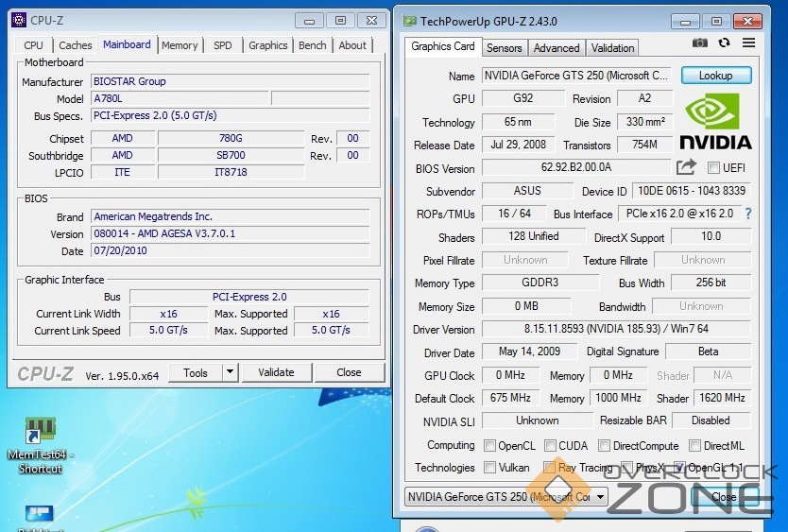Image resolution: width=788 pixels, height=532 pixels.
Task: Click the GPU-Z refresh icon
Action: [x=724, y=43]
